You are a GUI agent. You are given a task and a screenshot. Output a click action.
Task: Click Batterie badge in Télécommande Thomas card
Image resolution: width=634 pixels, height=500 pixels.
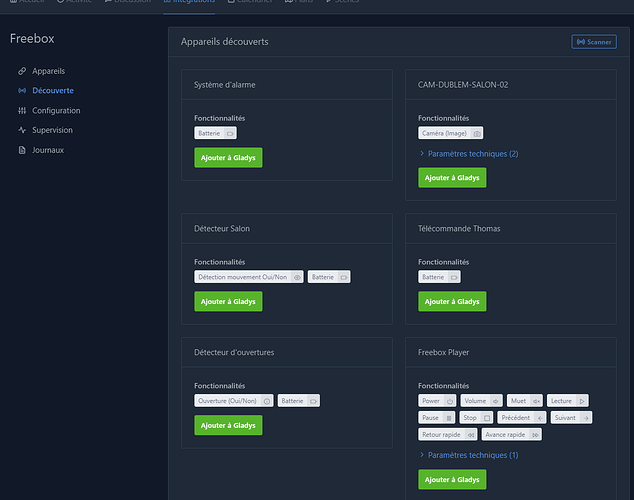[440, 277]
